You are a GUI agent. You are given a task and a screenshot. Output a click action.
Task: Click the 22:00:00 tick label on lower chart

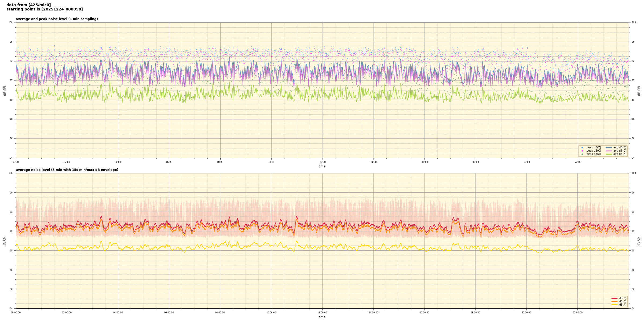[578, 313]
